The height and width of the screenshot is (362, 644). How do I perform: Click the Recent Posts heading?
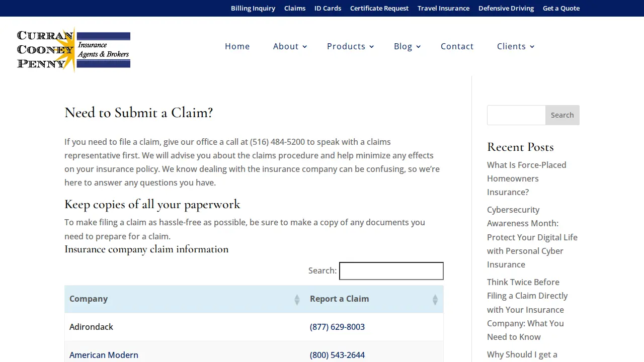click(520, 147)
